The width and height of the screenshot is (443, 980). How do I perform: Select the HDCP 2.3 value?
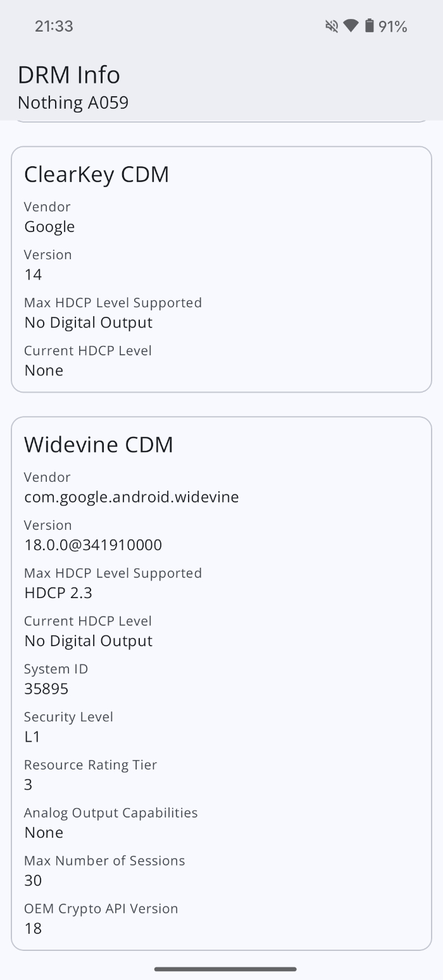point(58,593)
